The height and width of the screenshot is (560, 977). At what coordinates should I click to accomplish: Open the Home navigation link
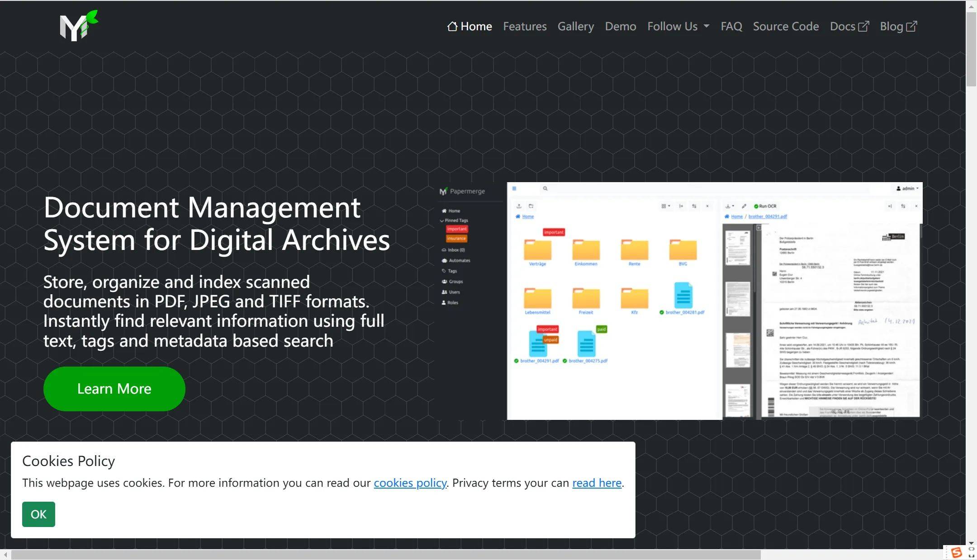470,26
